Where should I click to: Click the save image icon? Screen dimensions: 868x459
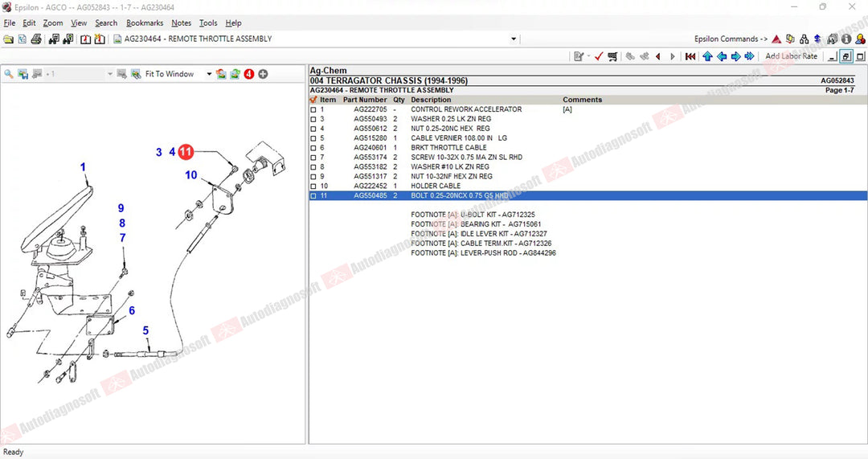(x=23, y=74)
